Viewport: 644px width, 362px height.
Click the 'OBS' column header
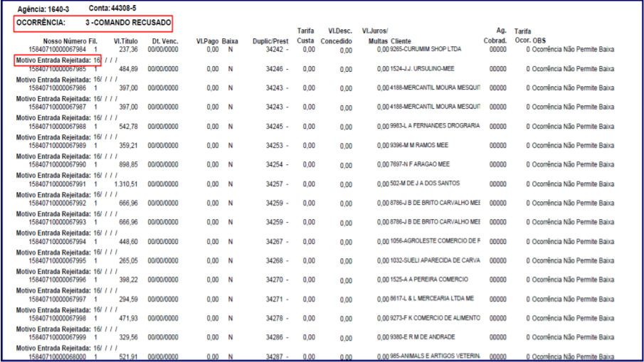(539, 41)
